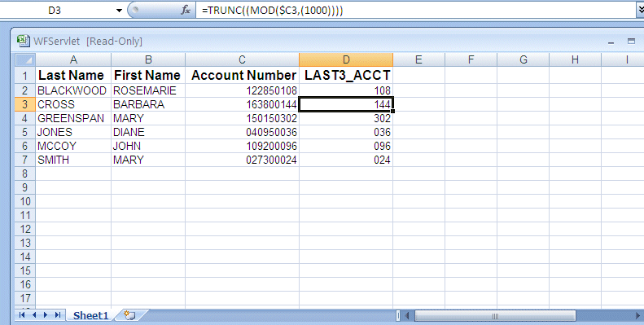Expand the formula bar chevron
This screenshot has height=325, width=644.
click(x=640, y=10)
